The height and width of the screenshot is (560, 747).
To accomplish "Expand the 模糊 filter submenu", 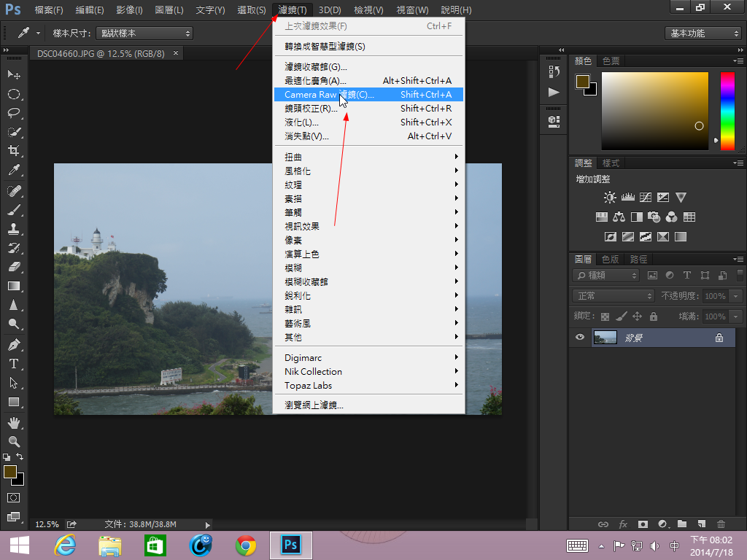I will [x=368, y=268].
